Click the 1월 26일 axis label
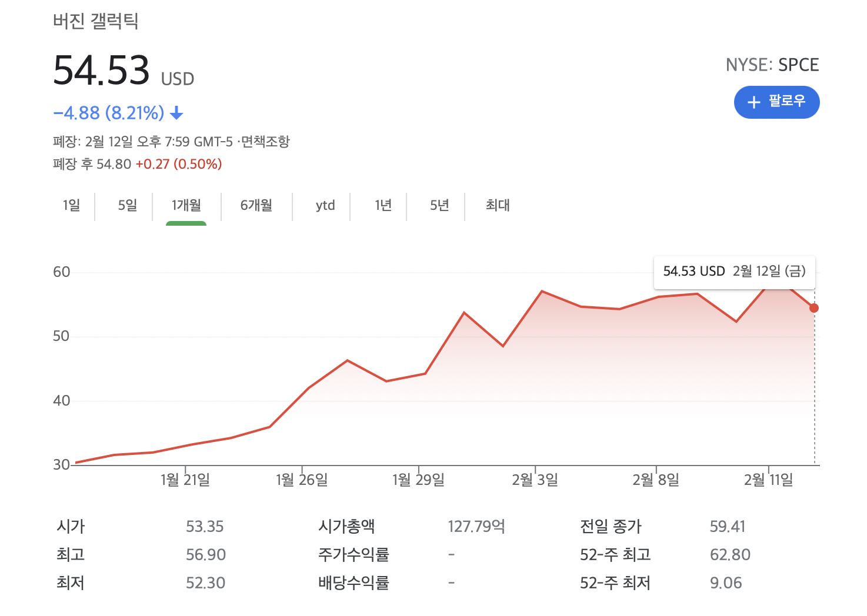Screen dimensions: 867x616 pos(302,480)
